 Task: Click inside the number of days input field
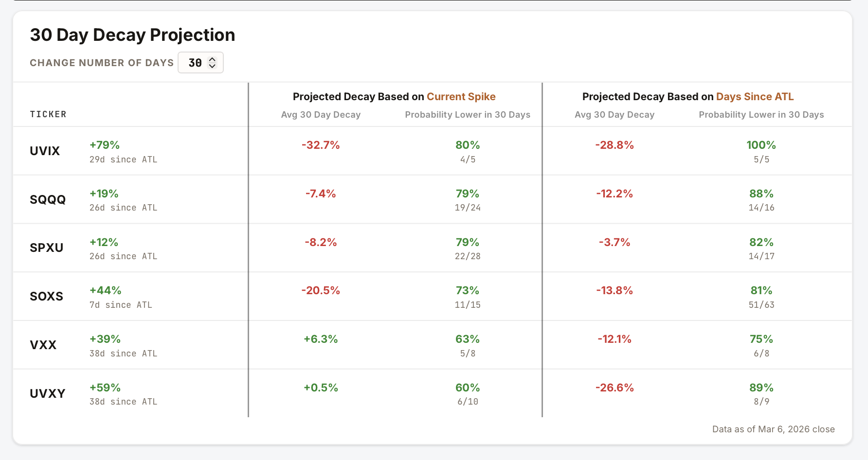196,62
